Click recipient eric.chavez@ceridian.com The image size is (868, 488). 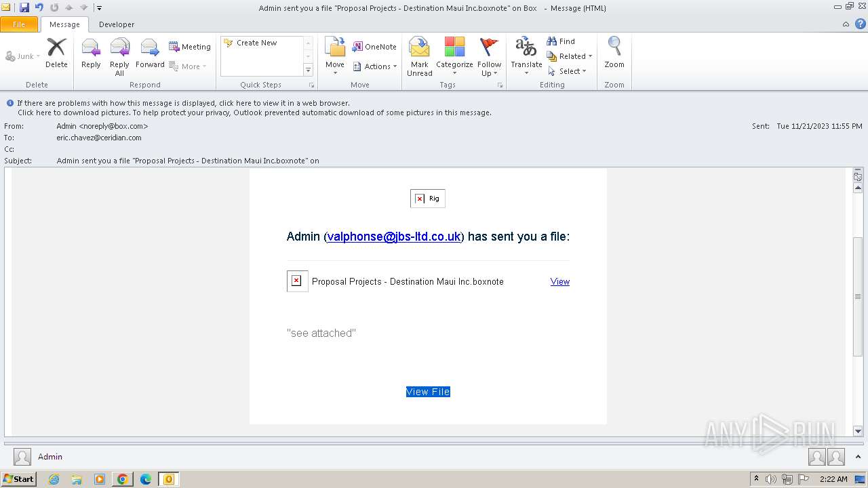(99, 138)
